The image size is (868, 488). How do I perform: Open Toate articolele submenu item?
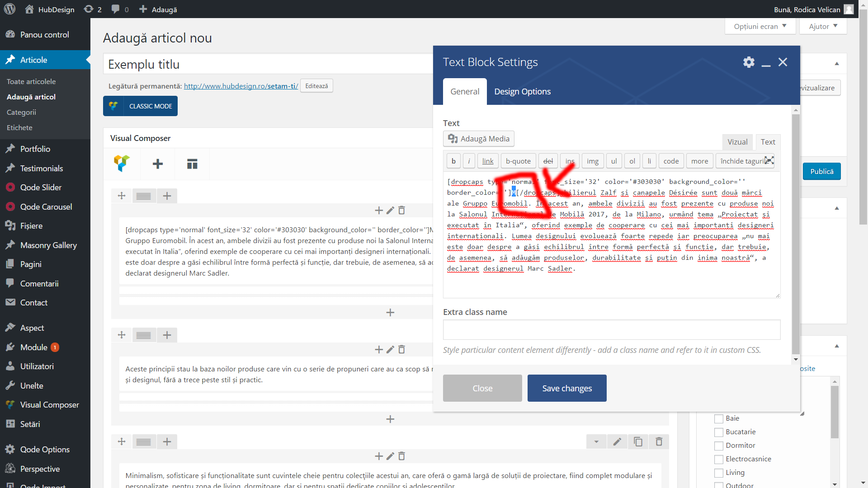(x=31, y=81)
